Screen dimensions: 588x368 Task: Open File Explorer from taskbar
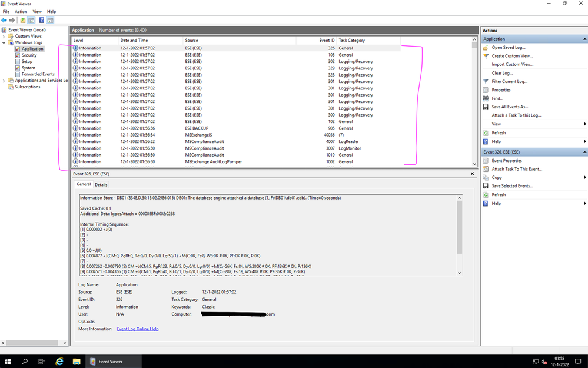tap(77, 362)
